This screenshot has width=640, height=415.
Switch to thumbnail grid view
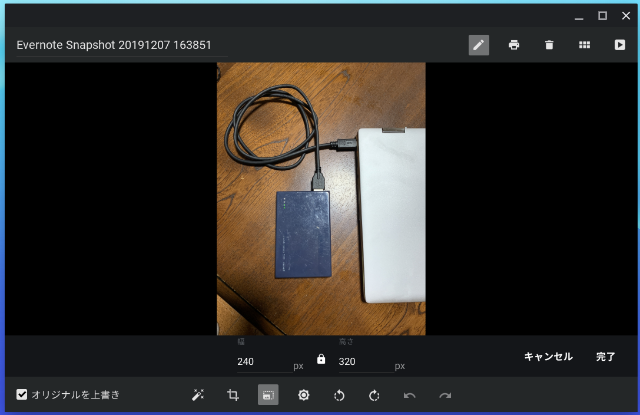click(584, 45)
